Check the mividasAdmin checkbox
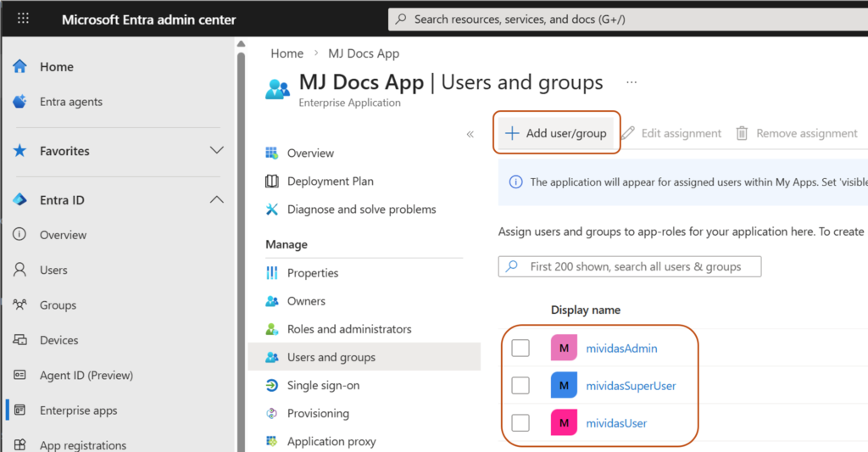Screen dimensions: 868x452 pos(520,349)
